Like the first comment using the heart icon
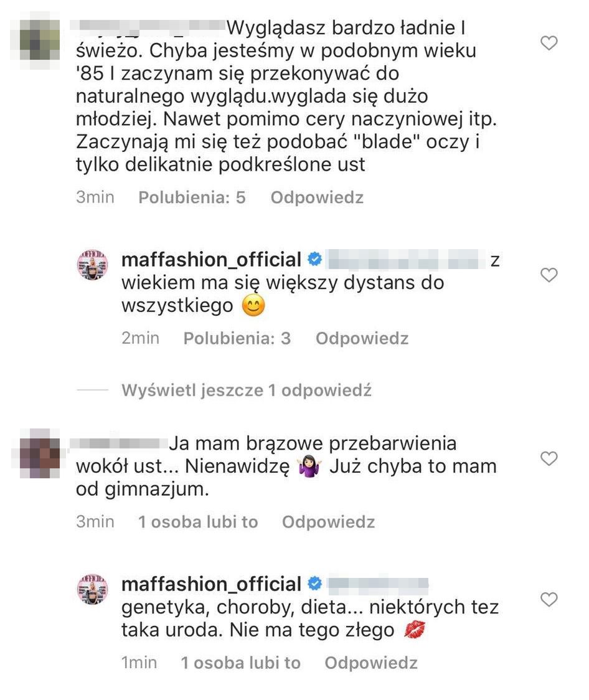 click(x=549, y=43)
